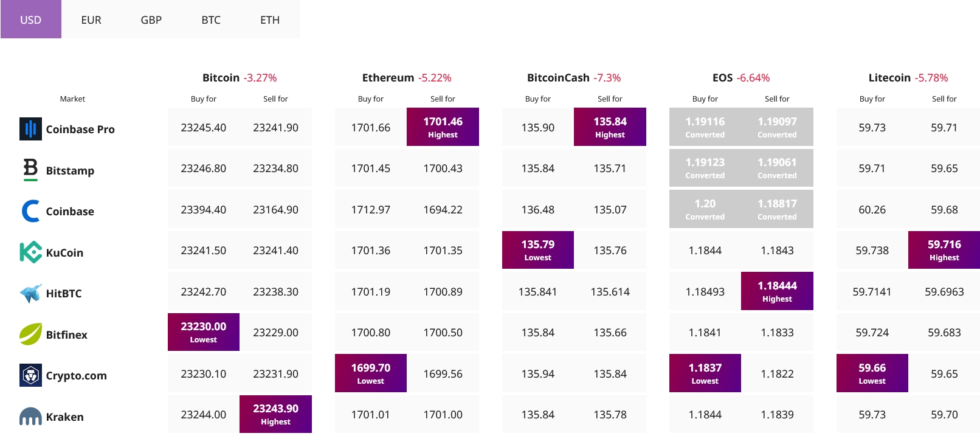Click the Bitfinex green leaf logo
Image resolution: width=980 pixels, height=436 pixels.
click(30, 334)
